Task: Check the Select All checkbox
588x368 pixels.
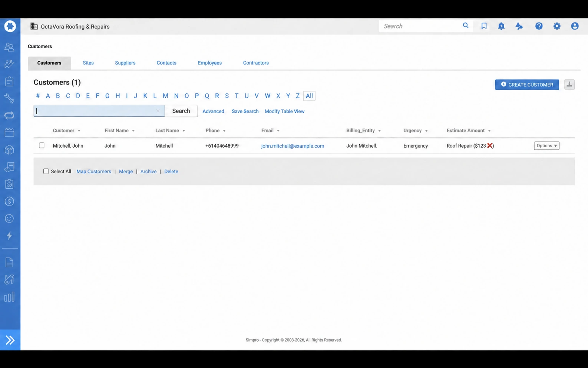Action: coord(46,171)
